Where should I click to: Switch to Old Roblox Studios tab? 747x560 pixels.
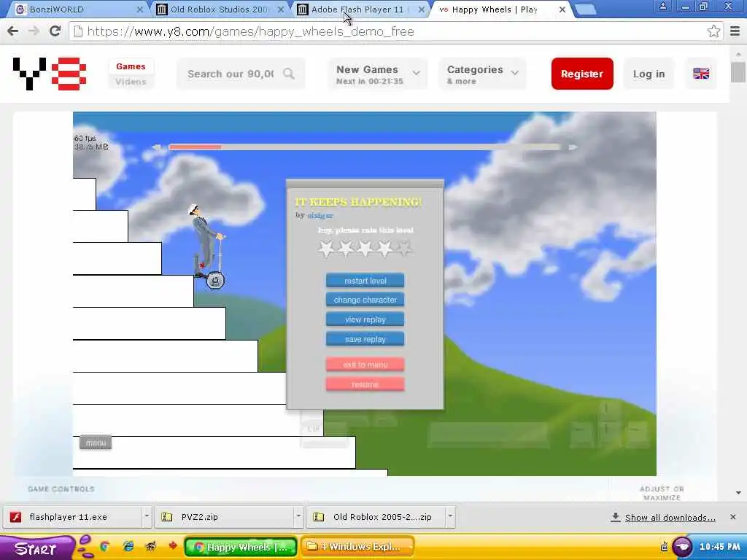pos(219,9)
